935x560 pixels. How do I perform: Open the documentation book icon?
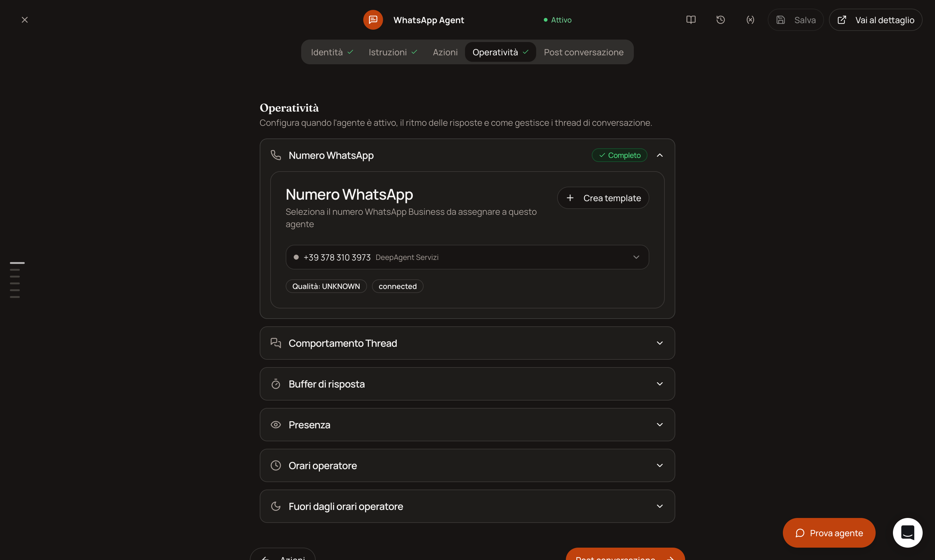tap(691, 19)
